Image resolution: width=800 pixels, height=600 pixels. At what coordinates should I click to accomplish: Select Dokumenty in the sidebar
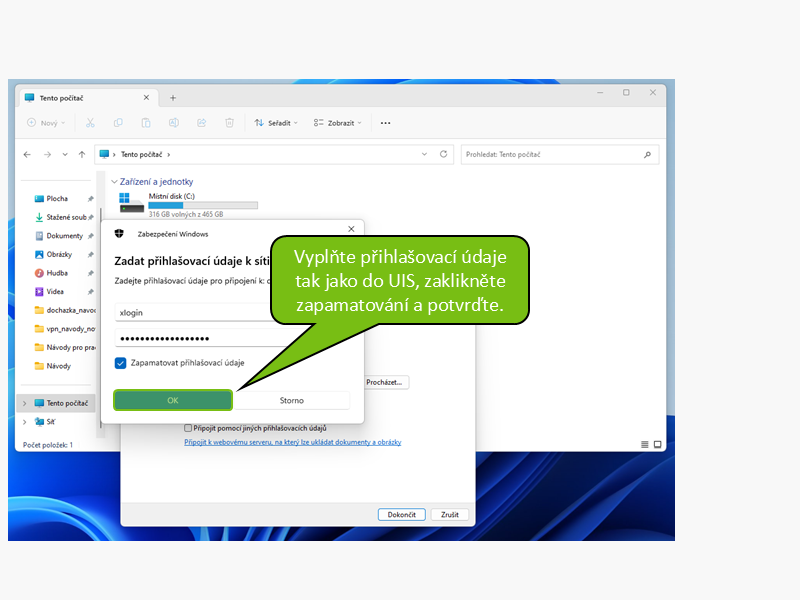tap(64, 236)
